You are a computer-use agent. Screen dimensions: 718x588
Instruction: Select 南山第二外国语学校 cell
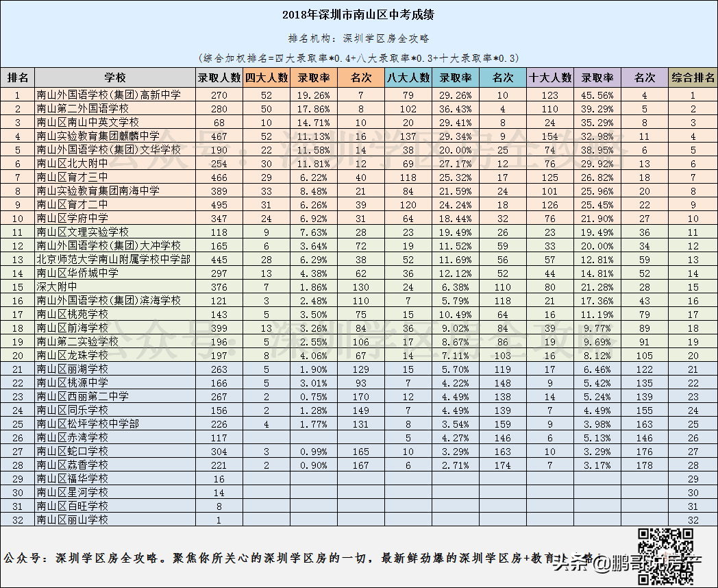click(x=115, y=108)
